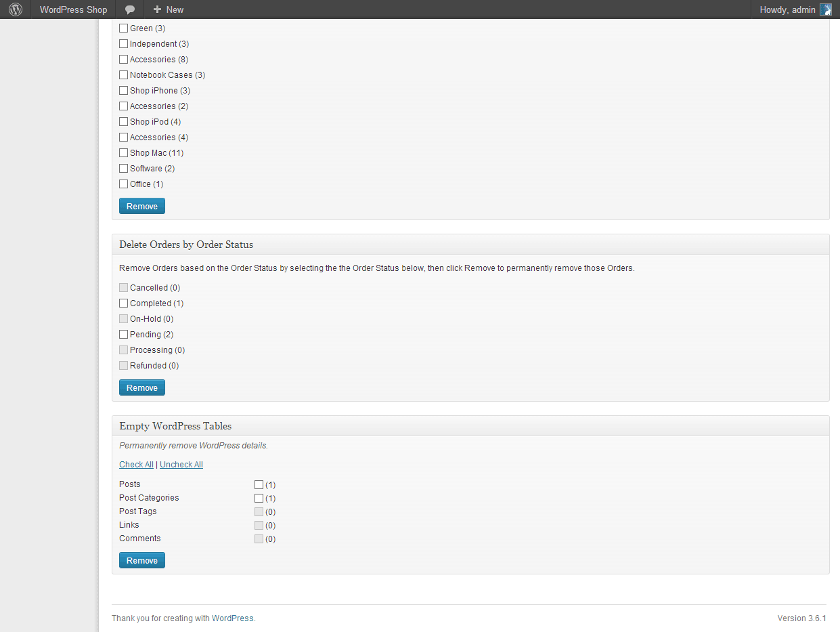
Task: Open the WordPress link in footer
Action: coord(233,618)
